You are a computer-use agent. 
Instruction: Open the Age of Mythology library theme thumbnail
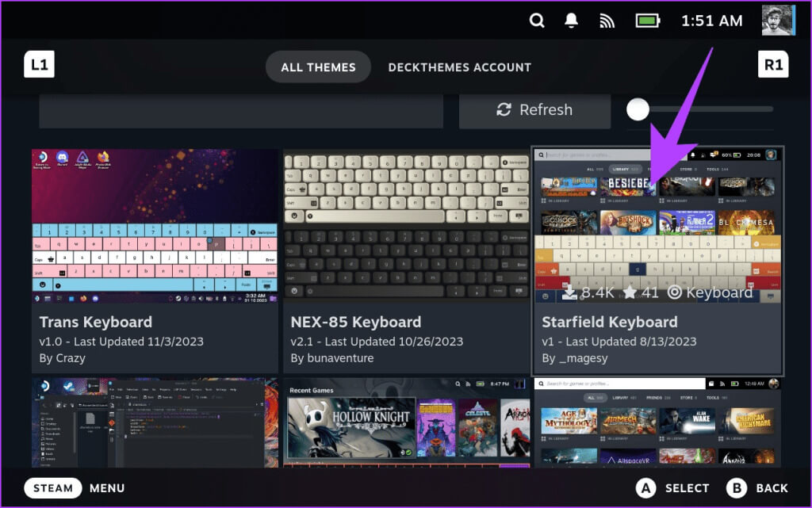pyautogui.click(x=657, y=422)
